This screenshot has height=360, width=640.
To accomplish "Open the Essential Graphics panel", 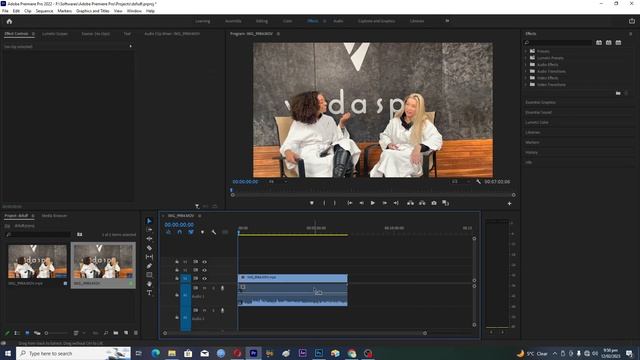I will pos(540,102).
